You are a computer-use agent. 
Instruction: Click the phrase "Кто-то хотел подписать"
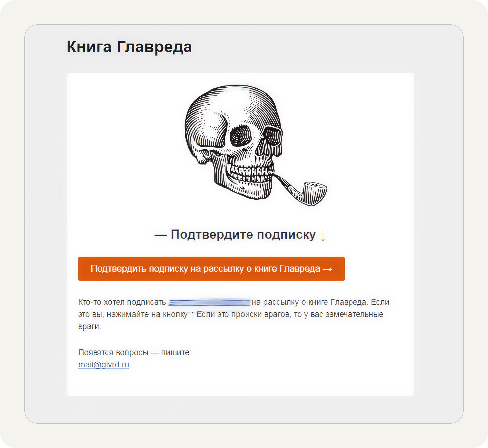point(122,302)
